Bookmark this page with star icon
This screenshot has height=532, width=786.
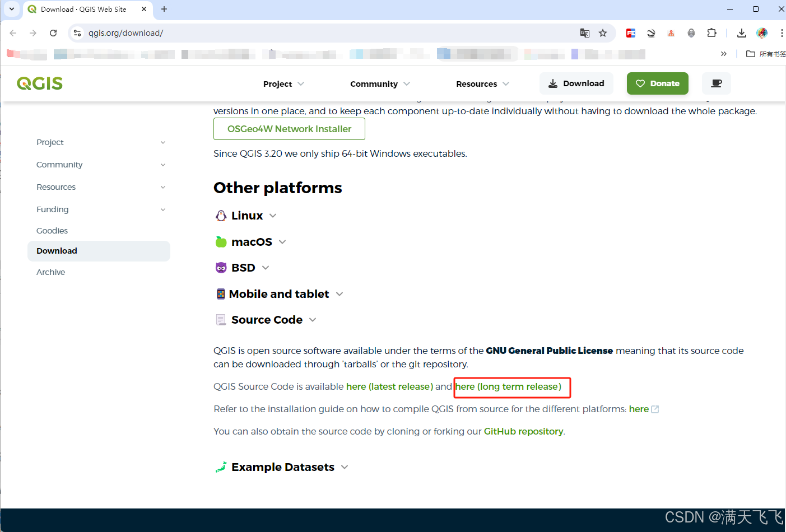tap(603, 33)
